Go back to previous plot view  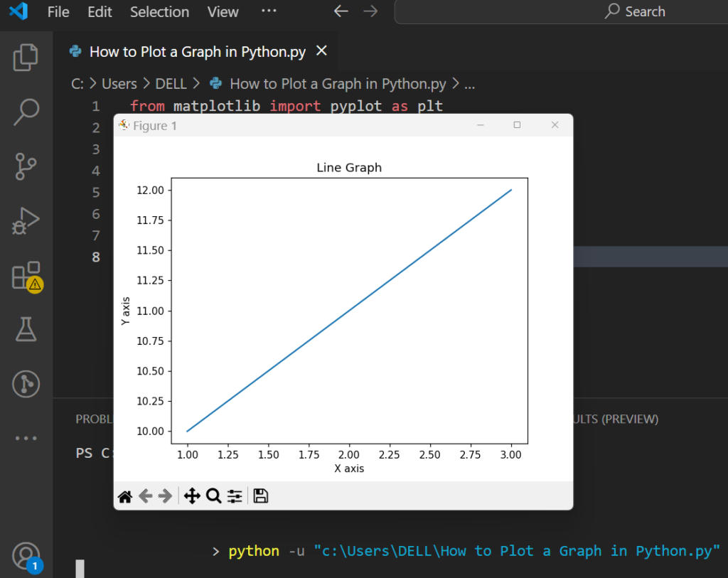(x=145, y=496)
